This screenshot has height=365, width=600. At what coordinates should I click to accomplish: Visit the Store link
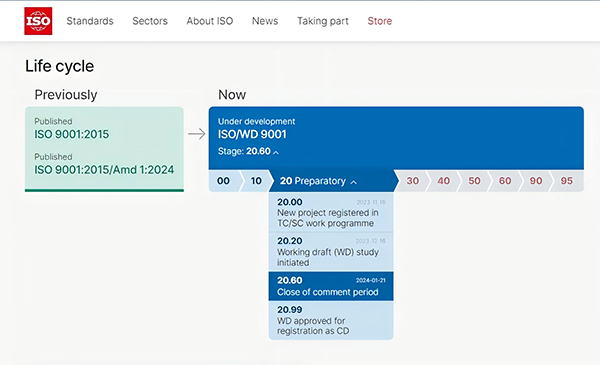(380, 21)
